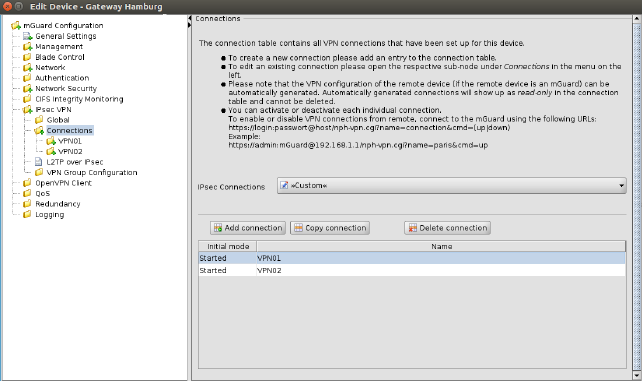Select Management tree node
This screenshot has height=381, width=642.
click(x=59, y=47)
